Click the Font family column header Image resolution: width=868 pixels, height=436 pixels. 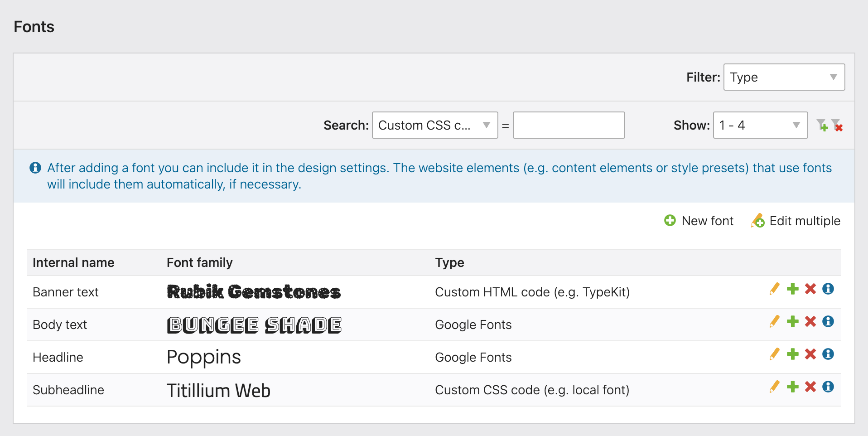[x=199, y=263]
